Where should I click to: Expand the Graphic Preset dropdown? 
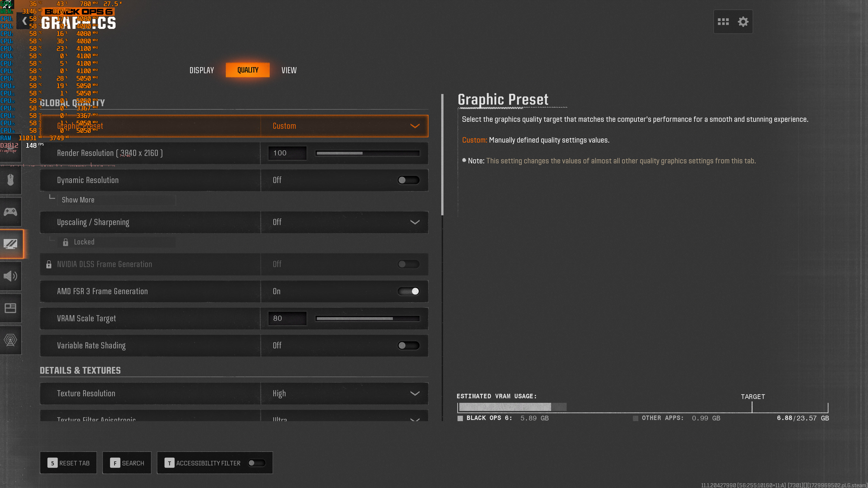tap(344, 126)
